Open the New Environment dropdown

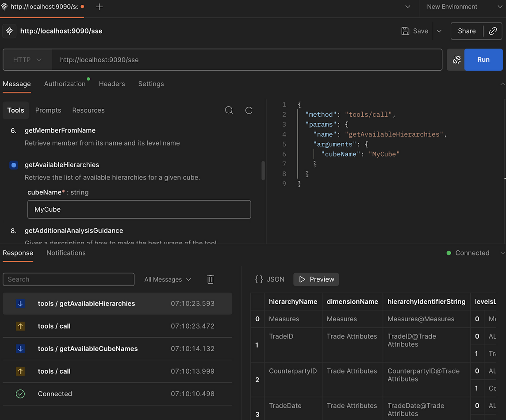(x=464, y=7)
